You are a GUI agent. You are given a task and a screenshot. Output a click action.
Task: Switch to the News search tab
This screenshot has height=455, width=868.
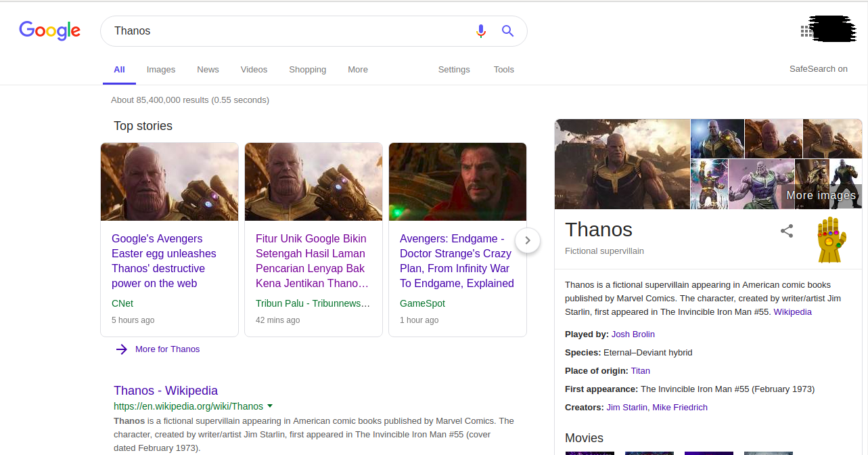[208, 69]
